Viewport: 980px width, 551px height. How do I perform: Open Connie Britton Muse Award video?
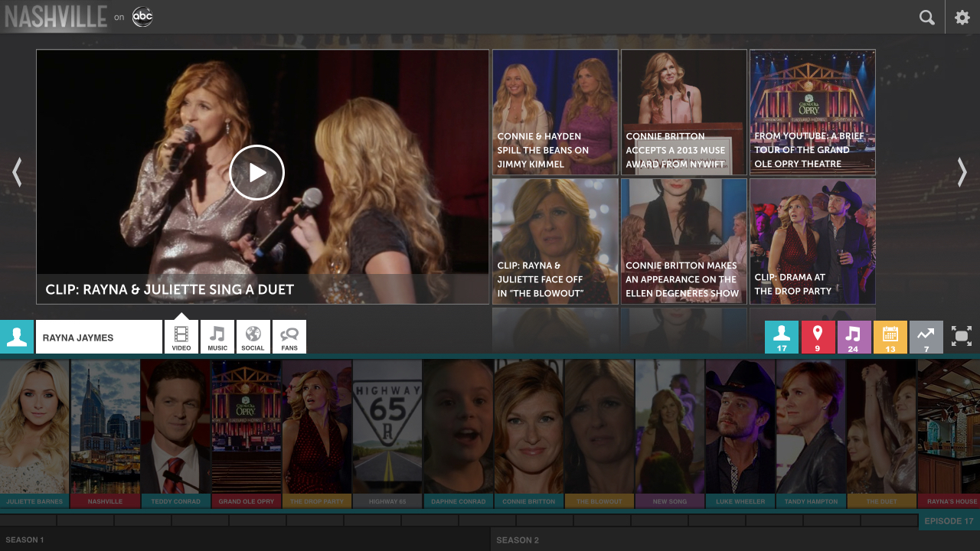[684, 112]
